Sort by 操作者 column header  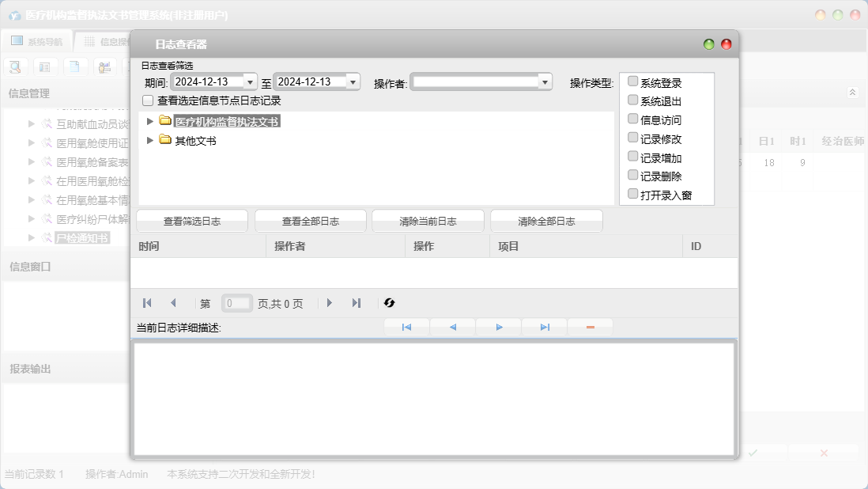point(335,246)
